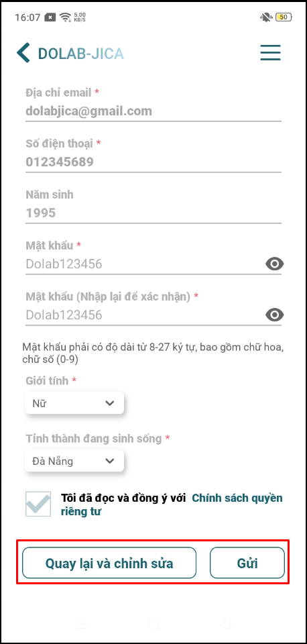Image resolution: width=307 pixels, height=644 pixels.
Task: Toggle visibility of the confirm password field
Action: [275, 315]
